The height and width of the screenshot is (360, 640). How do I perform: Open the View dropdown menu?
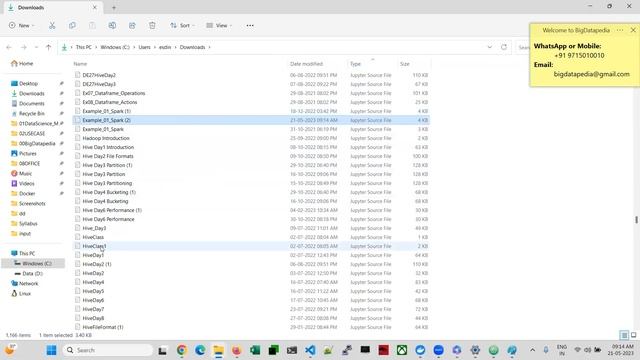[219, 26]
